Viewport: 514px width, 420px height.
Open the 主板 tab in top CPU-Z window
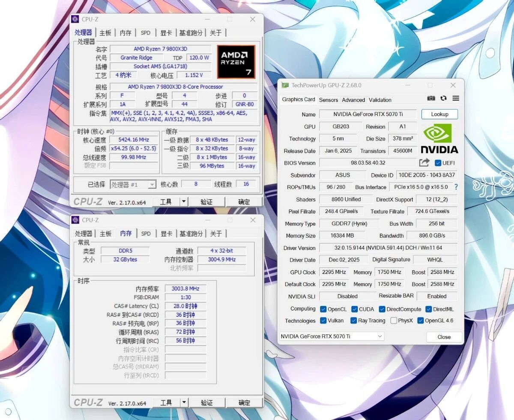(105, 33)
